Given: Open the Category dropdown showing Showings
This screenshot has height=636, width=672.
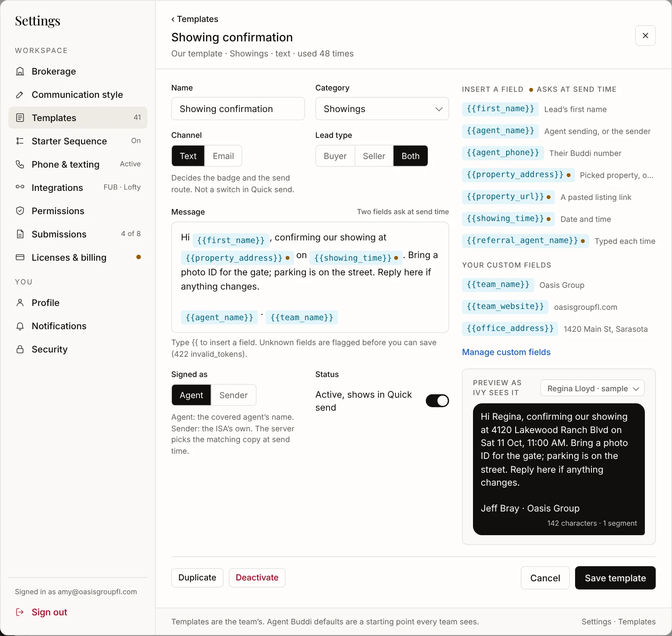Looking at the screenshot, I should (382, 109).
